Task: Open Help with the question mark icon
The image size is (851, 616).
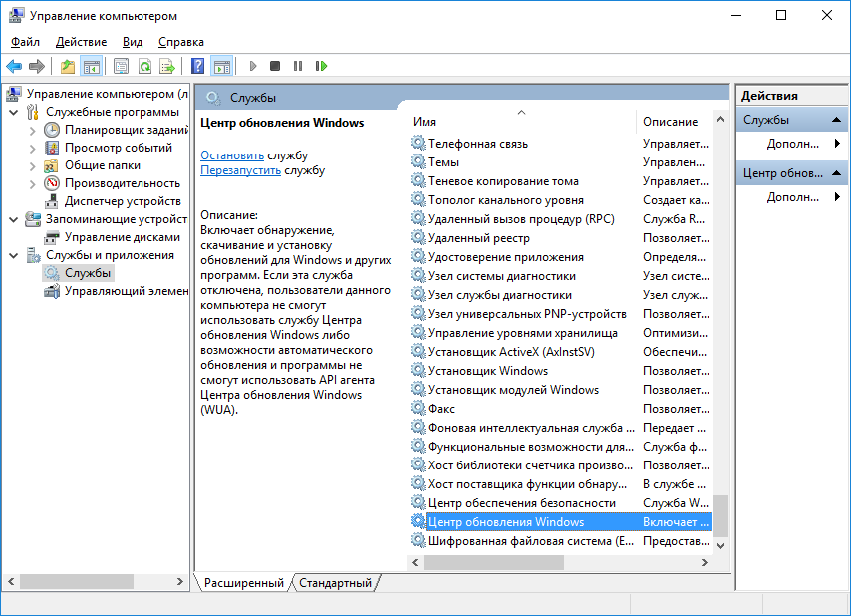Action: 198,66
